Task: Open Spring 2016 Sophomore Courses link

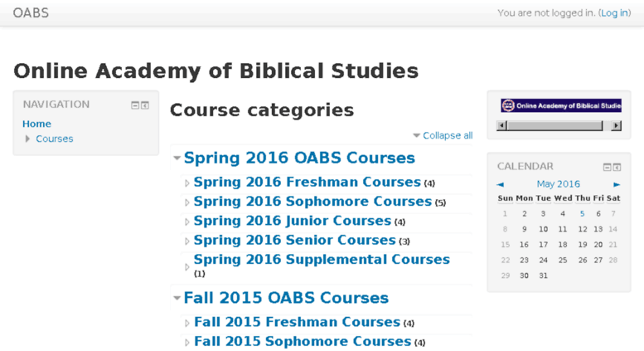Action: pos(312,202)
